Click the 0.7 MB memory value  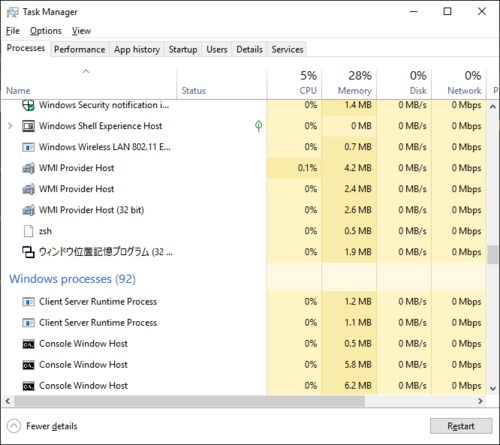coord(358,147)
